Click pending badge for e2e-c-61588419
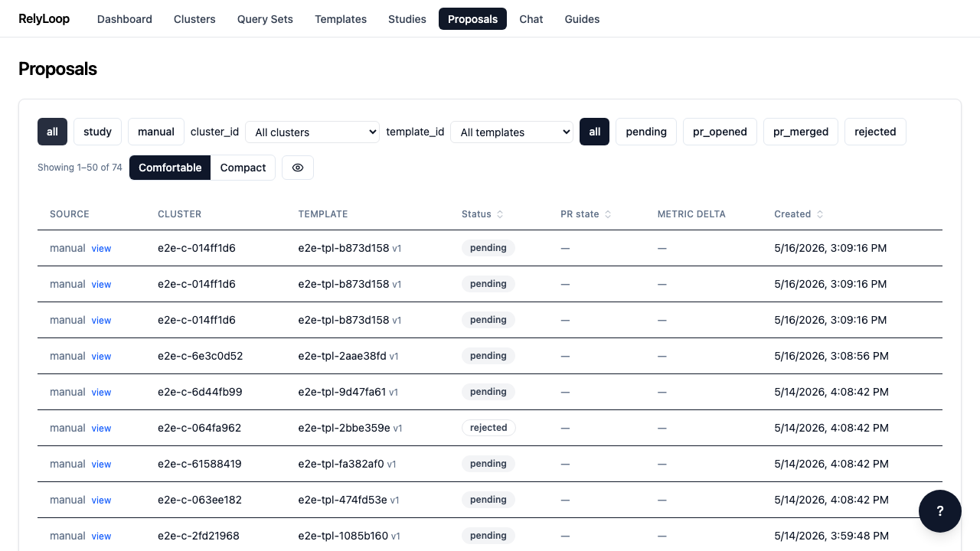The height and width of the screenshot is (551, 980). pyautogui.click(x=488, y=464)
